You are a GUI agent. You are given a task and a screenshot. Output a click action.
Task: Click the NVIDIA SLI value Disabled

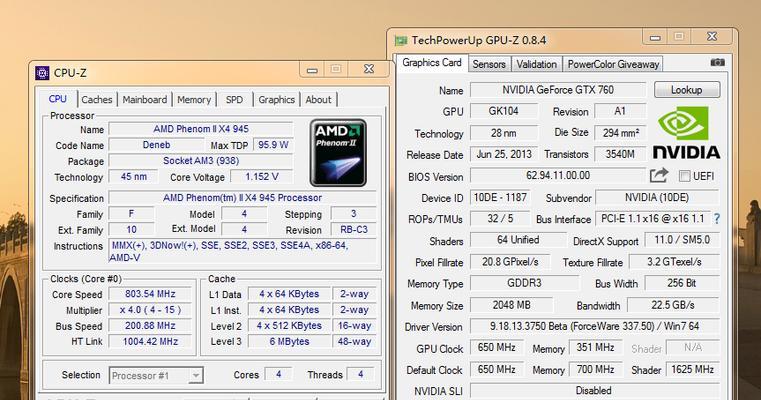[595, 390]
